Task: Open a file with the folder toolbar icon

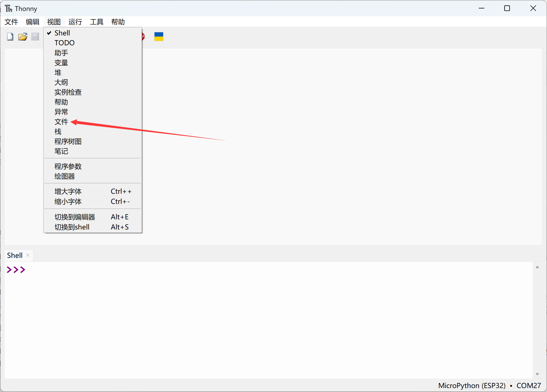Action: click(x=22, y=37)
